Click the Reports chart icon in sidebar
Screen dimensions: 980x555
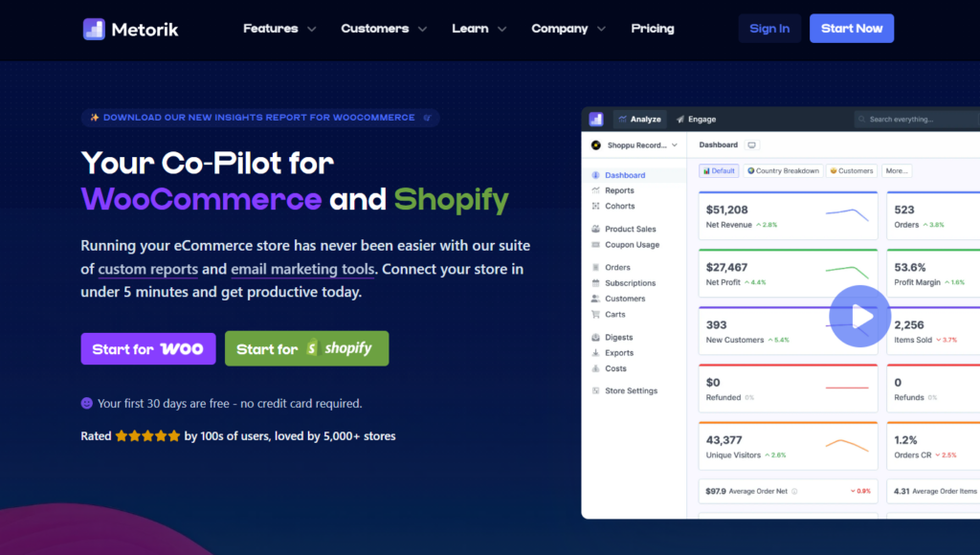[x=595, y=190]
